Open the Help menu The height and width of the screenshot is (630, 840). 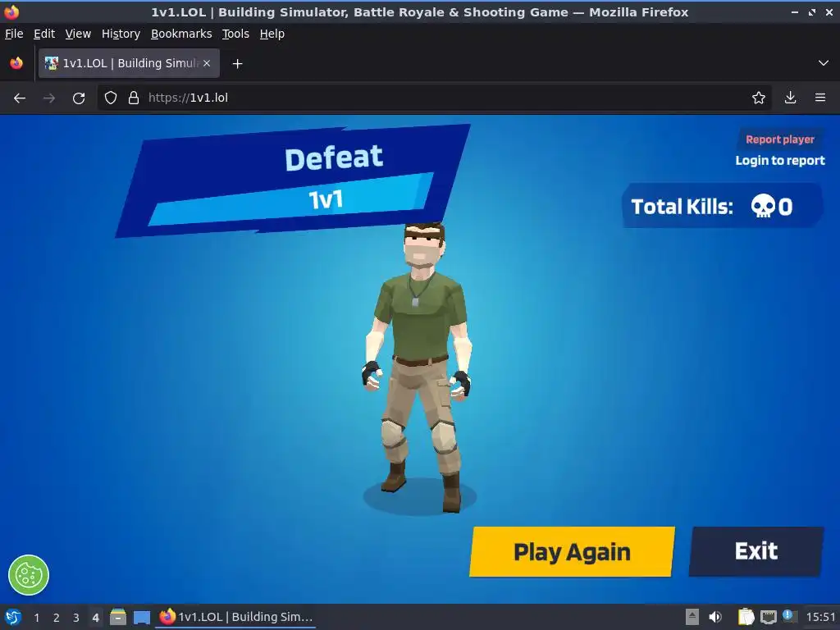point(272,34)
